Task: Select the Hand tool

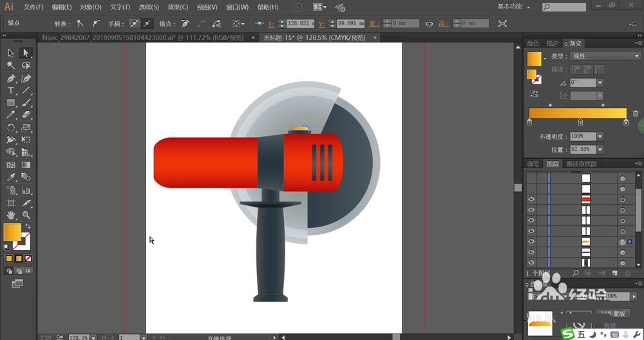Action: [11, 215]
